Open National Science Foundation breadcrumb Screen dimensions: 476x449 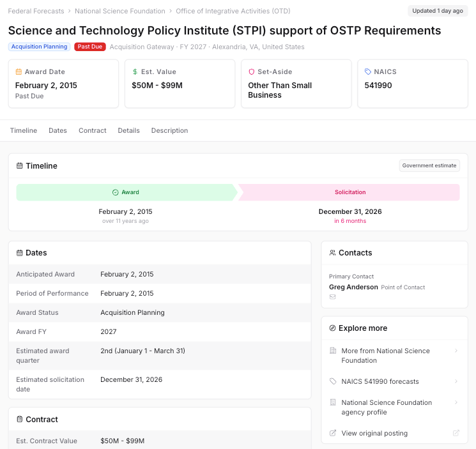point(120,11)
